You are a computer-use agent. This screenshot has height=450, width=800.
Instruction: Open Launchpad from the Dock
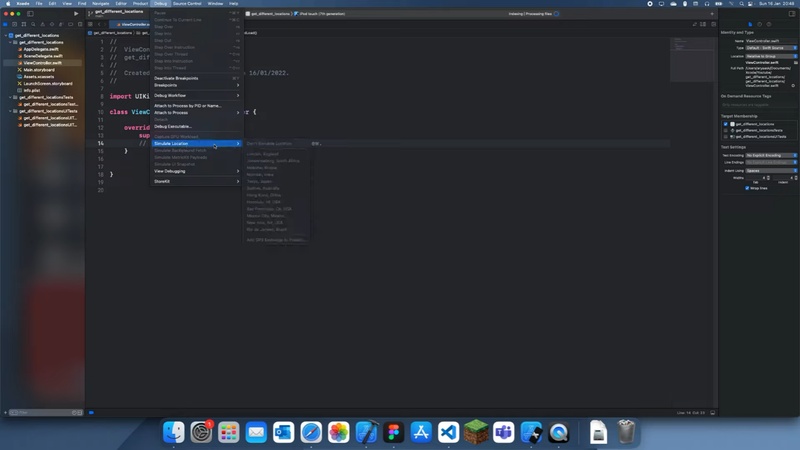point(229,432)
